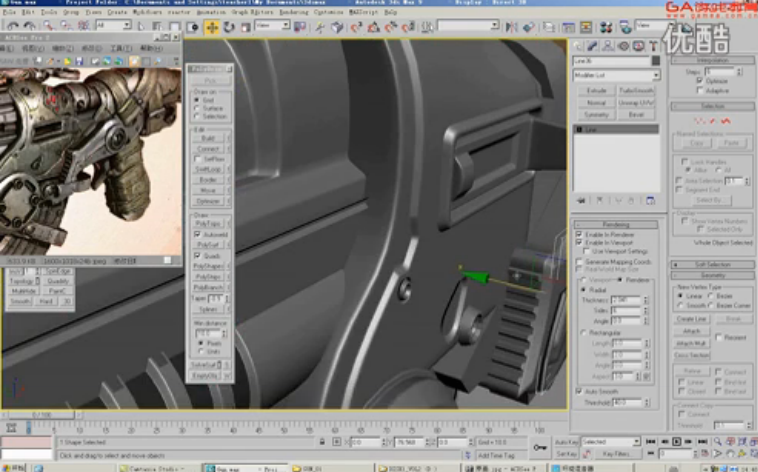Toggle the Auto Smooth checkbox
The width and height of the screenshot is (758, 472).
coord(579,391)
